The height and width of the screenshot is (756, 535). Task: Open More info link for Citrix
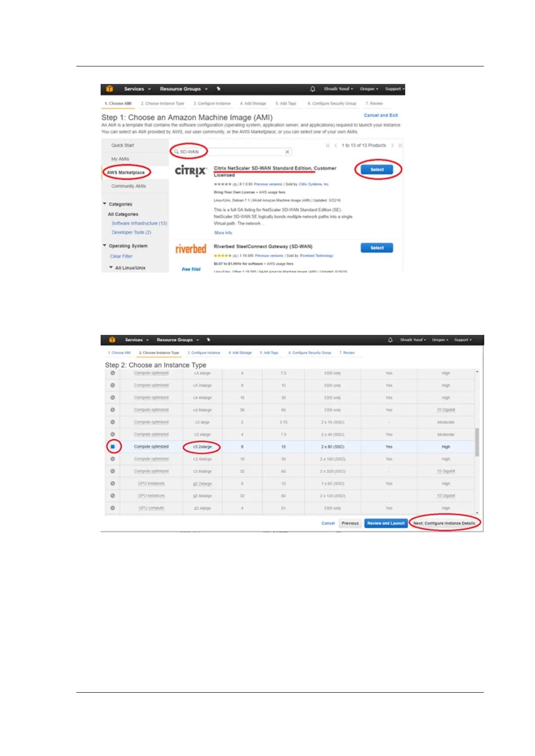pos(223,233)
